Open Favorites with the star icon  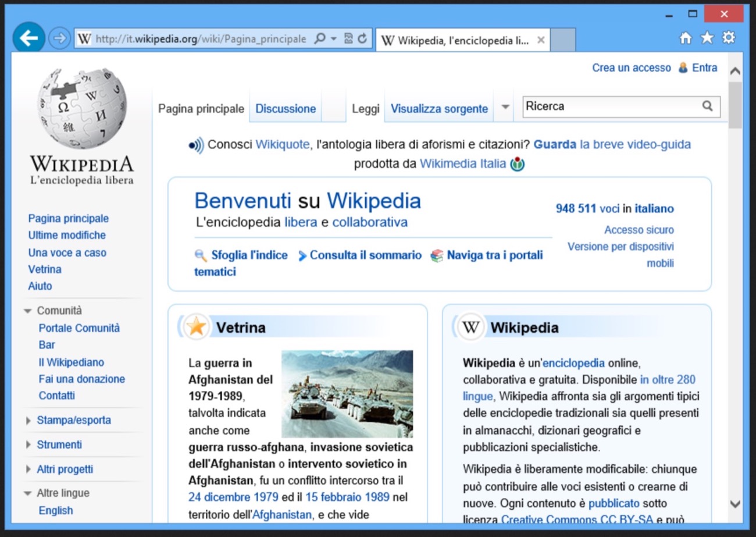[707, 38]
